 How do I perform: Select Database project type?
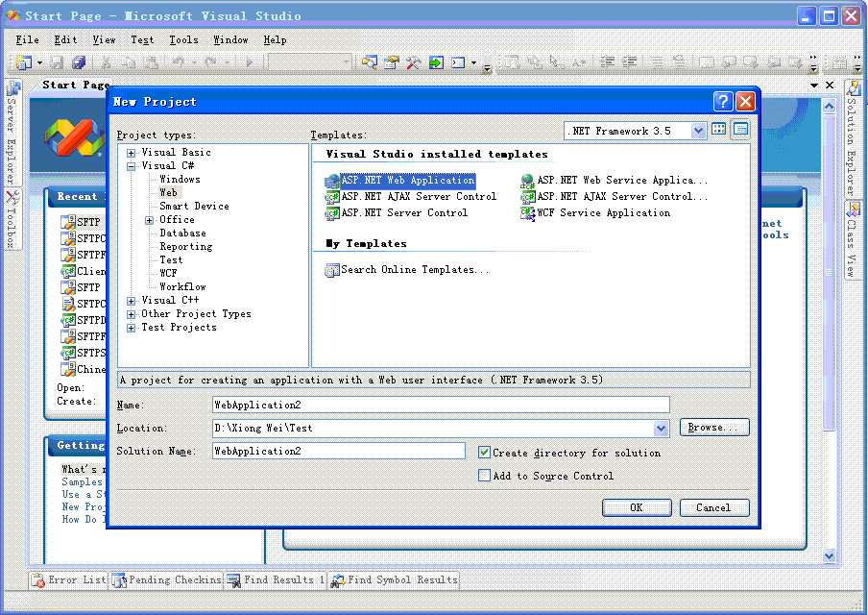pyautogui.click(x=182, y=234)
